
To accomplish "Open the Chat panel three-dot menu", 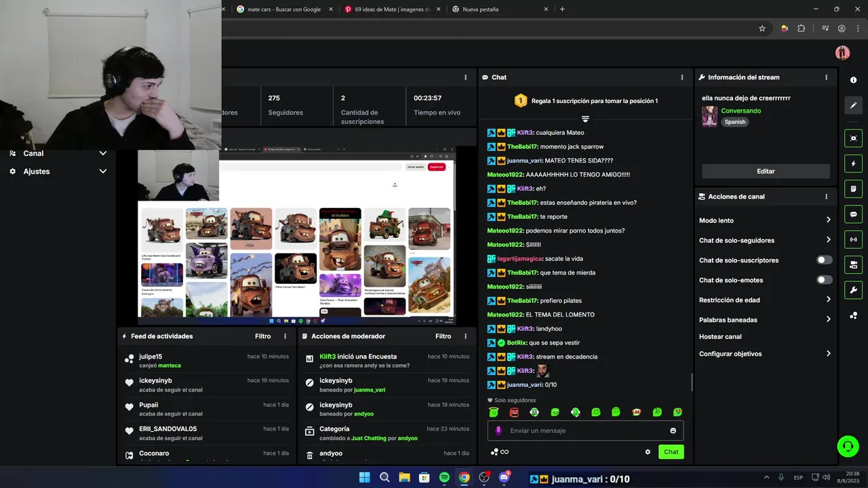I will click(x=682, y=77).
